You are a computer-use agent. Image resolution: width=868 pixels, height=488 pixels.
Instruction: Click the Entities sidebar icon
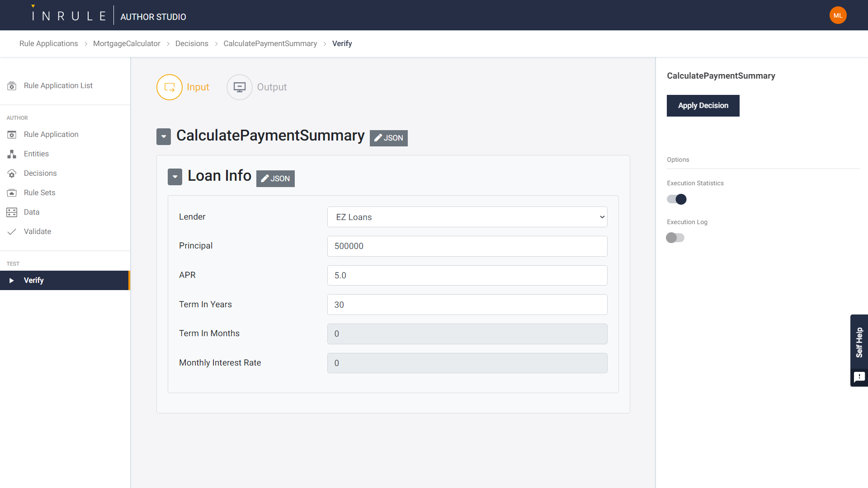(12, 154)
